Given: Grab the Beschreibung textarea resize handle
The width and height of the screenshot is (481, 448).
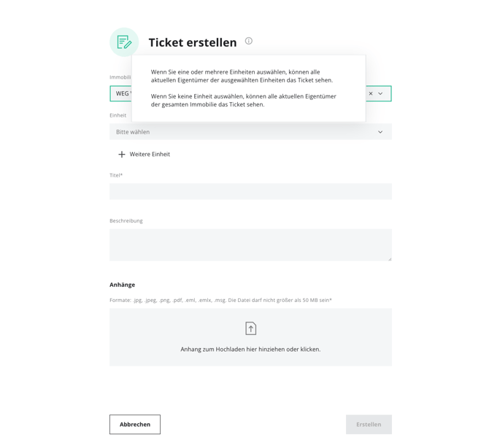Looking at the screenshot, I should pyautogui.click(x=390, y=258).
